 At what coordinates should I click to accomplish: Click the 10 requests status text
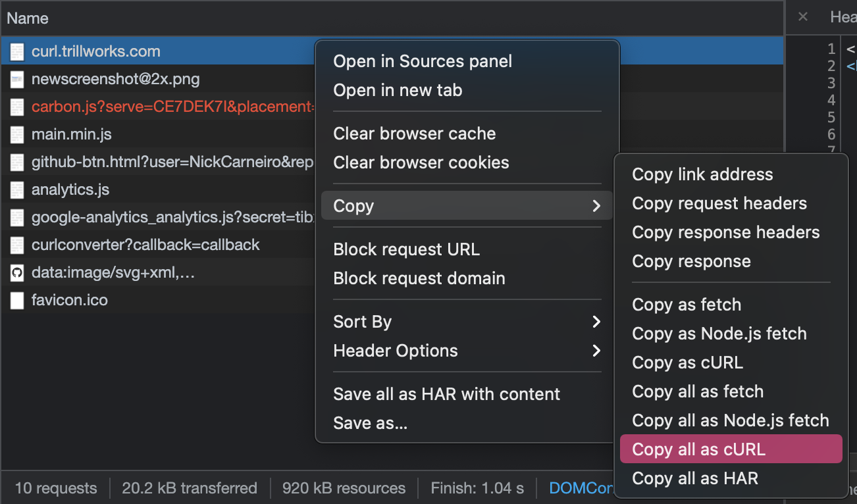[x=56, y=488]
